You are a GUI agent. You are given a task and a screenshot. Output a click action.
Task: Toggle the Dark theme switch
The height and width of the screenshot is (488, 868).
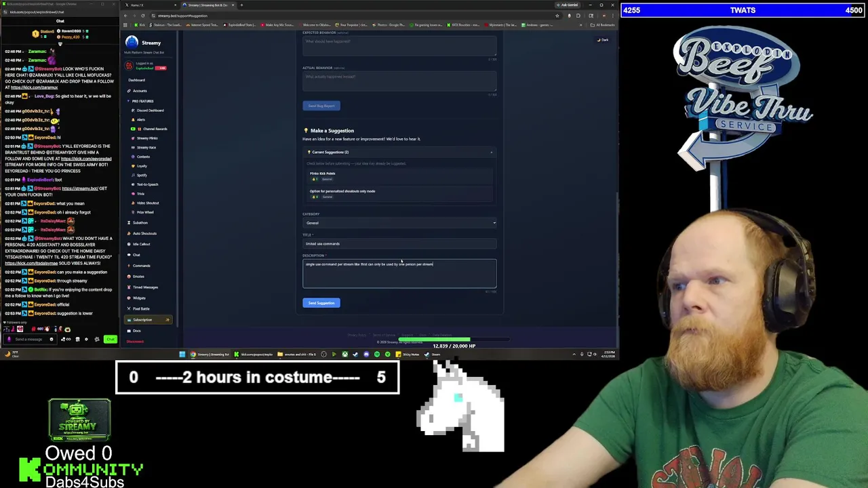pos(602,40)
